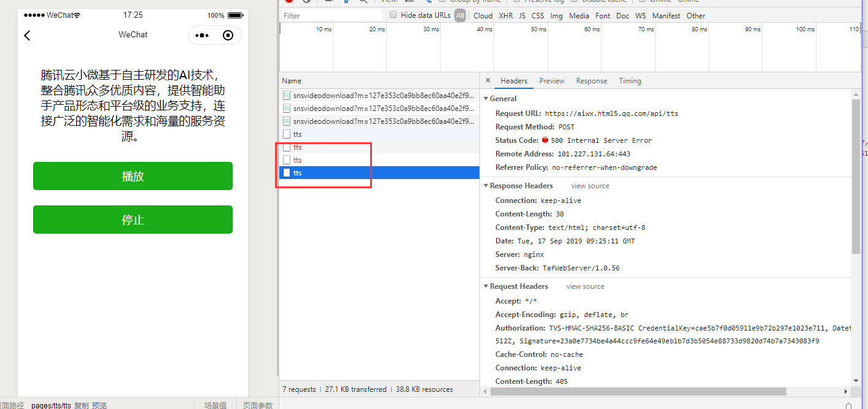Filter requests by Font
The width and height of the screenshot is (868, 409).
coord(603,15)
